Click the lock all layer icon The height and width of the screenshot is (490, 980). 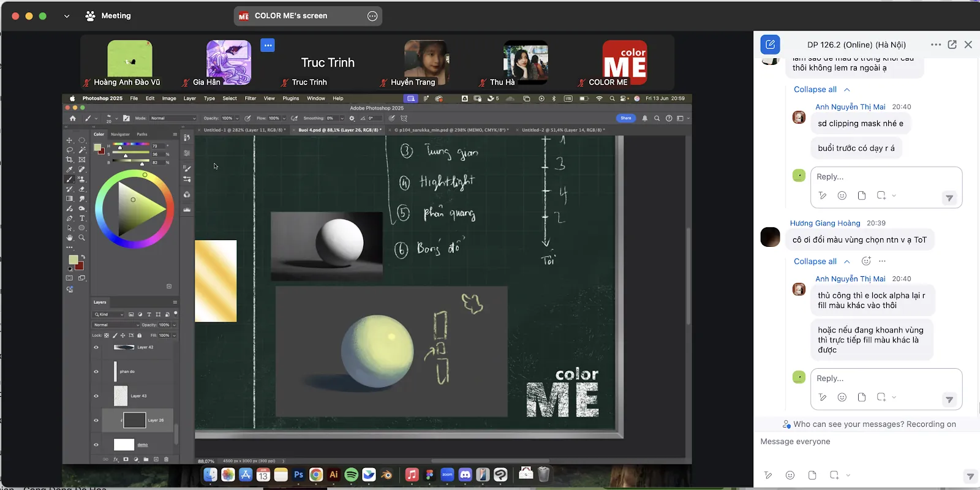(x=139, y=336)
